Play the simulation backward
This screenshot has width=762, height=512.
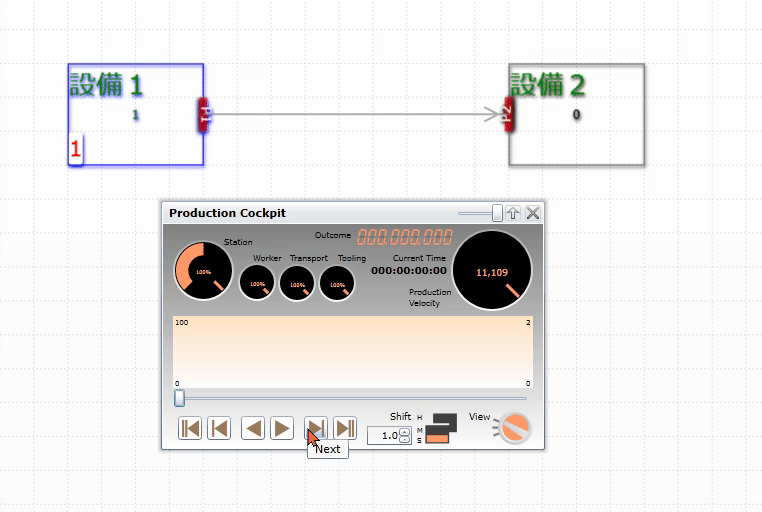pos(253,428)
